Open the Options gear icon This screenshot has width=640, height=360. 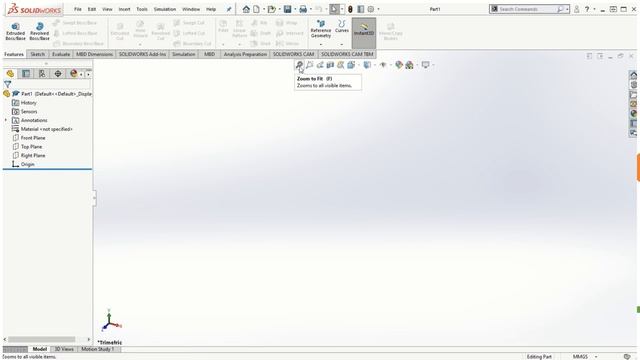371,9
